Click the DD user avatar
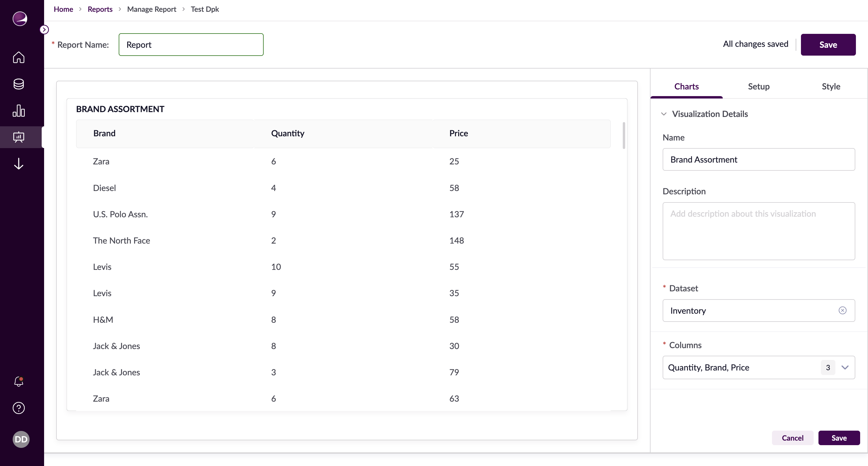The height and width of the screenshot is (466, 868). [x=21, y=439]
